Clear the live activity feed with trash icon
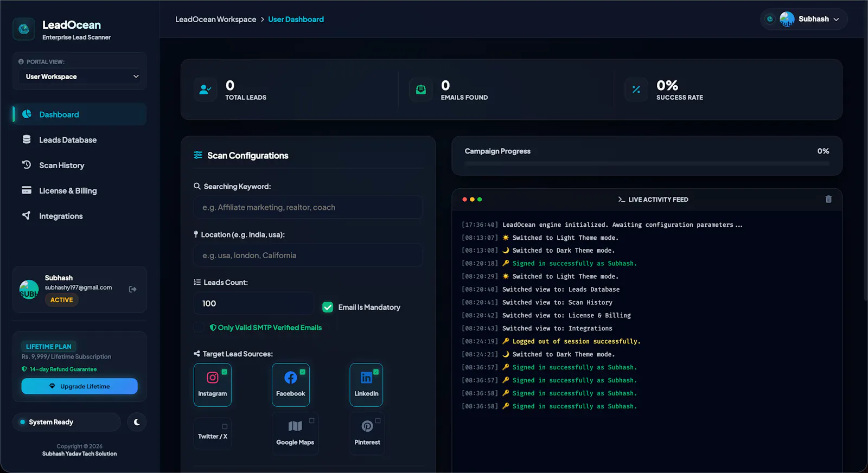The width and height of the screenshot is (868, 473). point(828,199)
